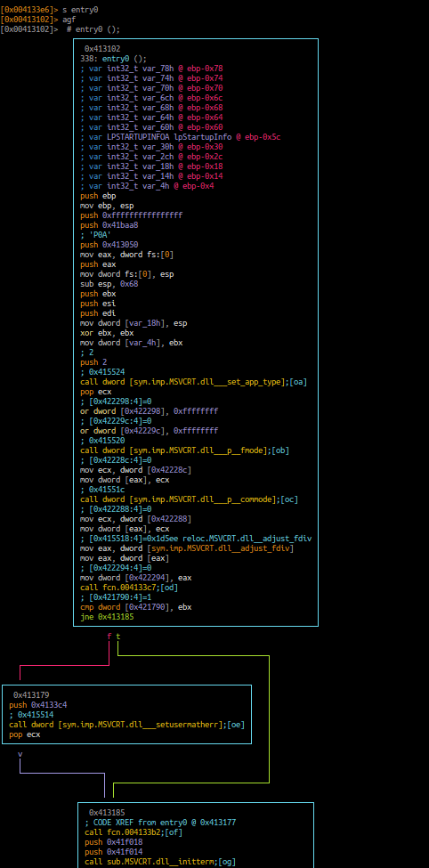
Task: Click the 'mov ecx, dword [0x422288]' instruction
Action: click(x=135, y=519)
